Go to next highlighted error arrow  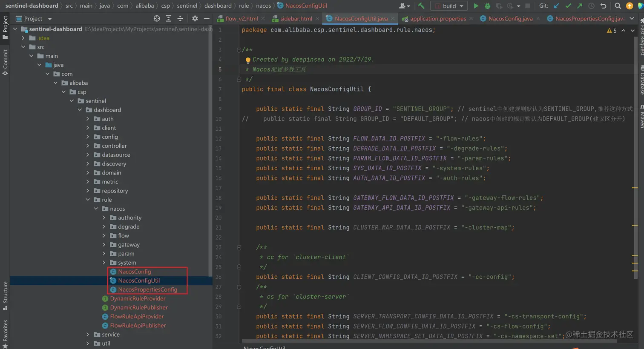pyautogui.click(x=632, y=31)
